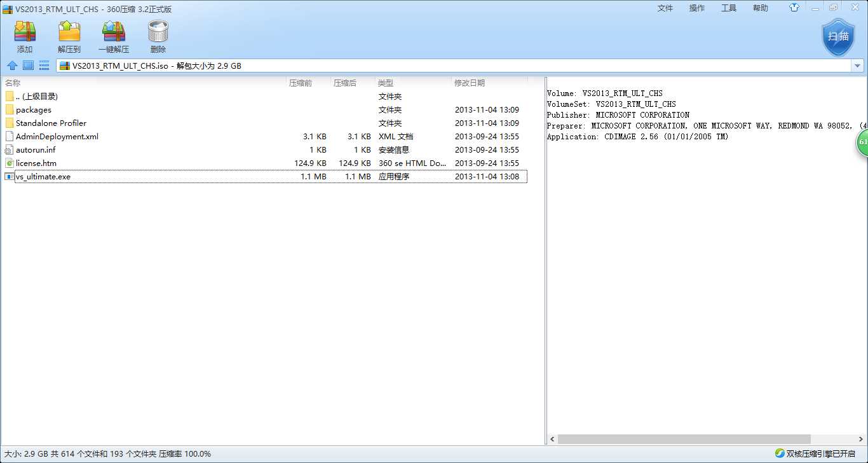Image resolution: width=868 pixels, height=463 pixels.
Task: Click the Application: CDIMAGE 2.56 line
Action: [x=637, y=137]
